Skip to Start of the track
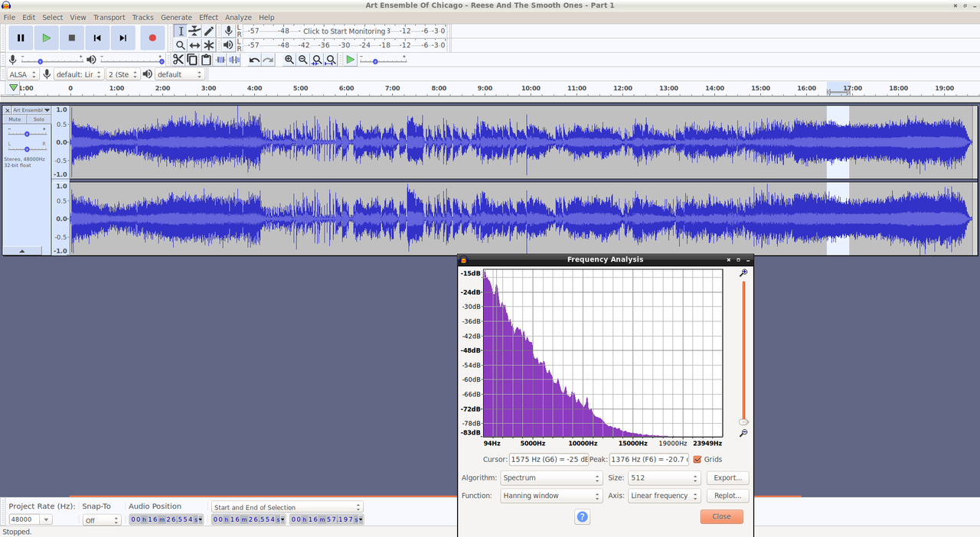The width and height of the screenshot is (980, 537). point(97,37)
